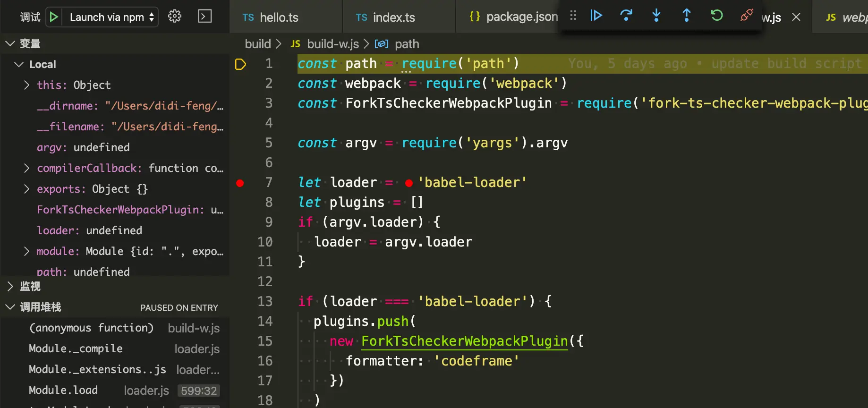Select the argv: undefined variable
The image size is (868, 408).
tap(115, 147)
